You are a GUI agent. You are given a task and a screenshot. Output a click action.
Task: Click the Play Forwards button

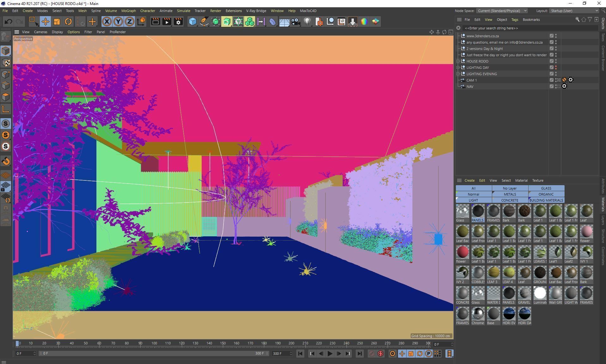[330, 354]
